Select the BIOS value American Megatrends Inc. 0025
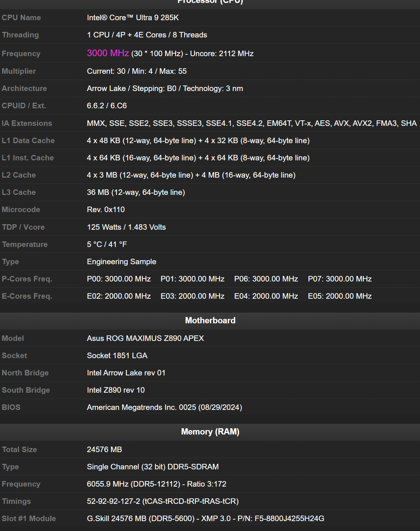This screenshot has width=420, height=531. [164, 407]
